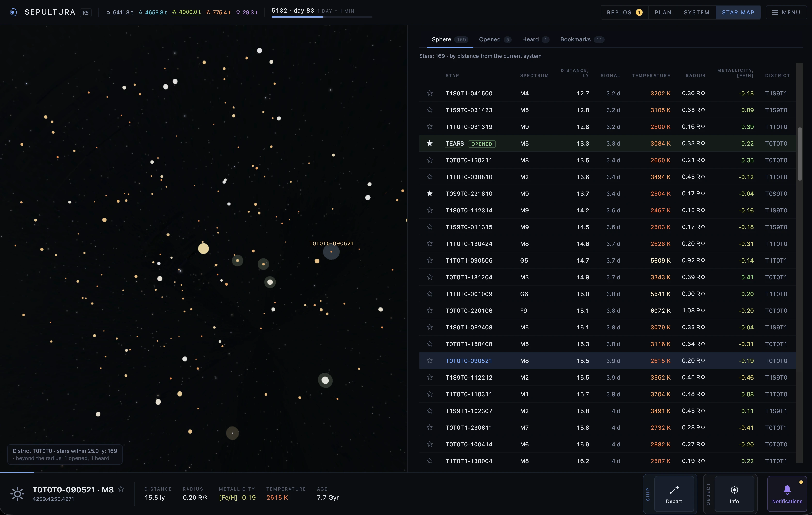
Task: Sort by SPECTRUM column header
Action: click(534, 75)
